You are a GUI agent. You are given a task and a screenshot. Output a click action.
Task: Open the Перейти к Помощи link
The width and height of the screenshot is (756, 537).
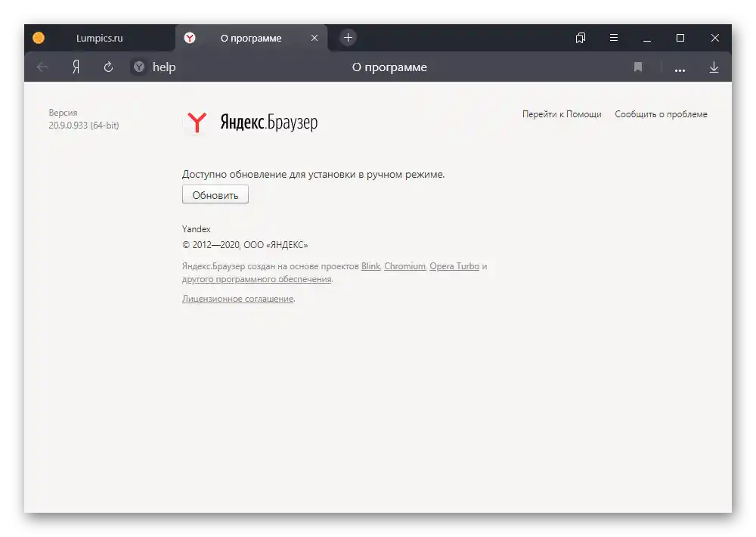[562, 114]
